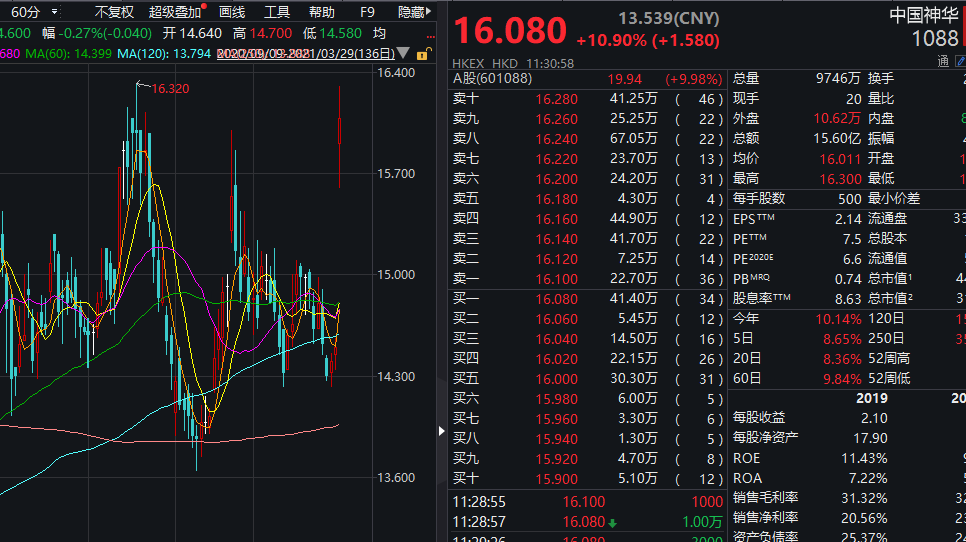Open the date range dropdown triangle

403,54
